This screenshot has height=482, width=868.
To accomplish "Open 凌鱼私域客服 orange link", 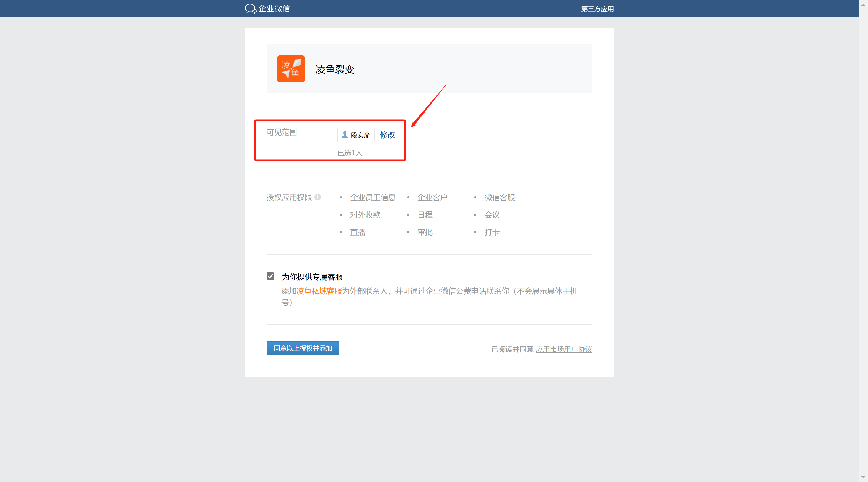I will (319, 291).
